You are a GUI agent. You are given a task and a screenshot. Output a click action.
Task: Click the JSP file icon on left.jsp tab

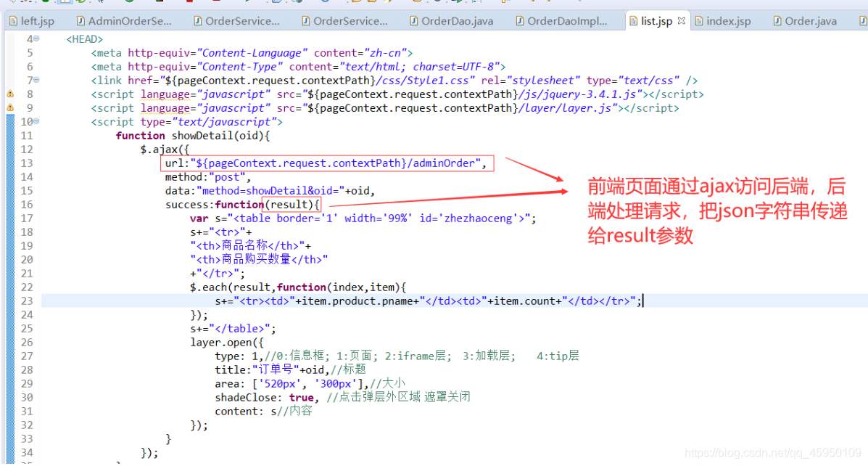13,21
